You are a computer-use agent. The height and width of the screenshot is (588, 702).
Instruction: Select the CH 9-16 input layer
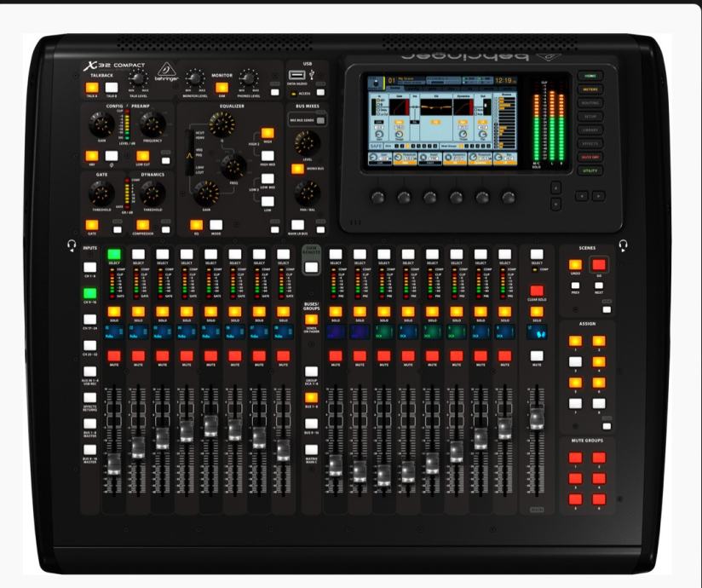[x=90, y=293]
